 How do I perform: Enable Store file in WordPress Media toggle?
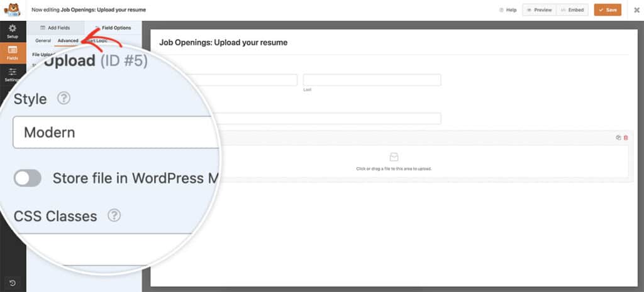coord(28,178)
